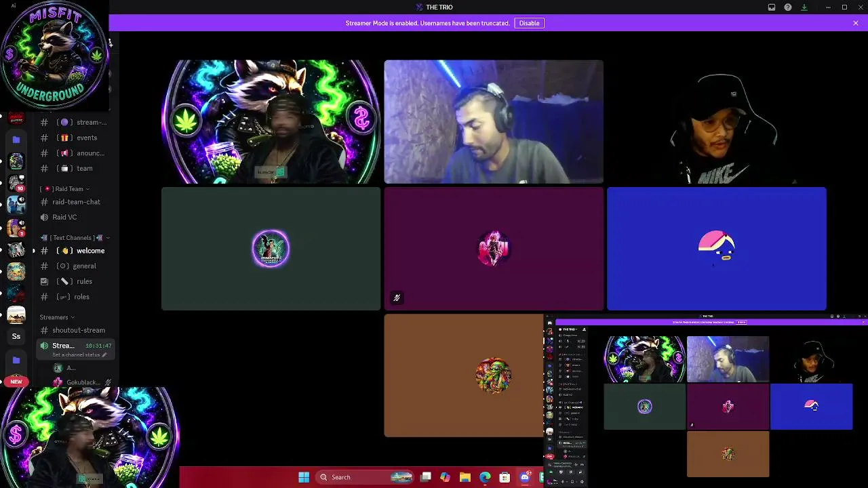Open the server with 10 notification badge
Screen dimensions: 868x488
point(16,183)
